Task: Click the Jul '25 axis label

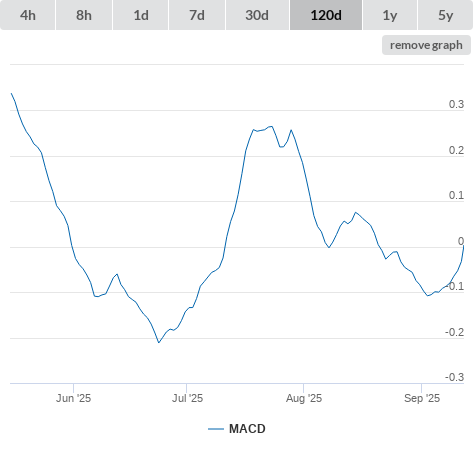Action: point(187,398)
